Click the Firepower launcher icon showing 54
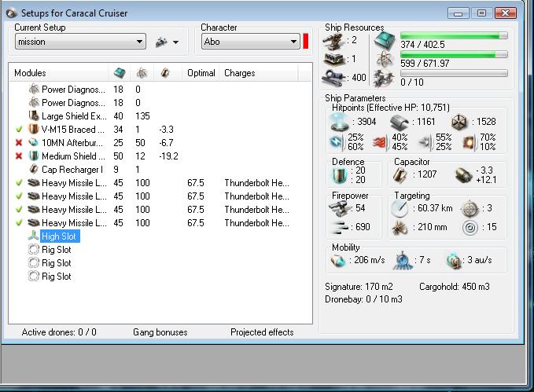This screenshot has height=392, width=534. coord(339,209)
